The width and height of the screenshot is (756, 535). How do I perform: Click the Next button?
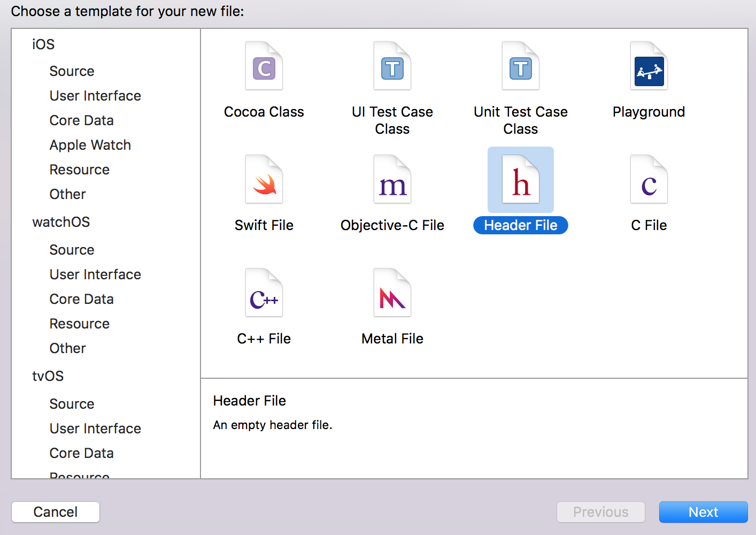(x=703, y=512)
